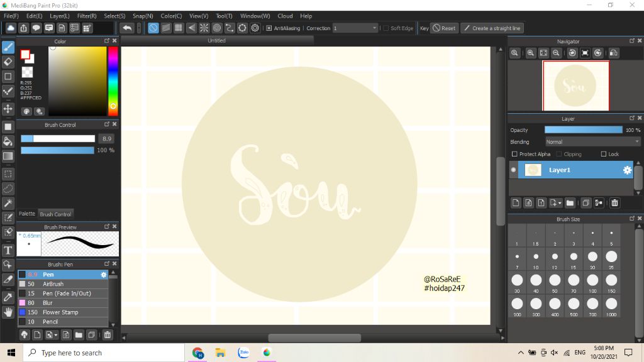The image size is (644, 362).
Task: Check Protect Alpha option
Action: 514,155
